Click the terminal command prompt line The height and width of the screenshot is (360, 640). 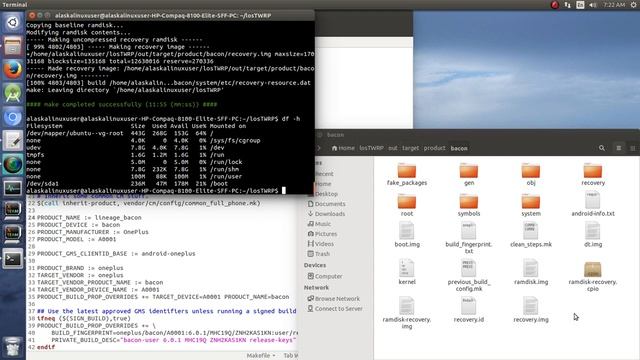[x=156, y=191]
